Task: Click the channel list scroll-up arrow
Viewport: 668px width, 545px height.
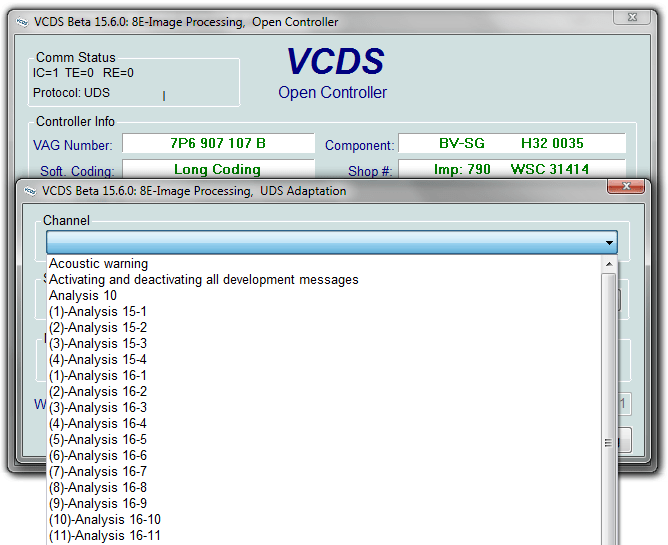Action: [x=609, y=264]
